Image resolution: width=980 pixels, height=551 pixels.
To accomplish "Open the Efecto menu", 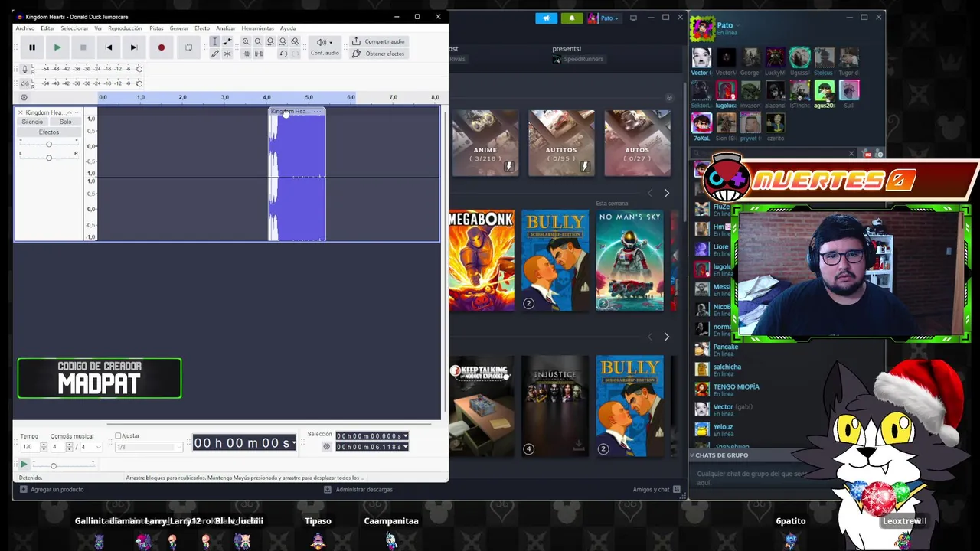I will (202, 28).
